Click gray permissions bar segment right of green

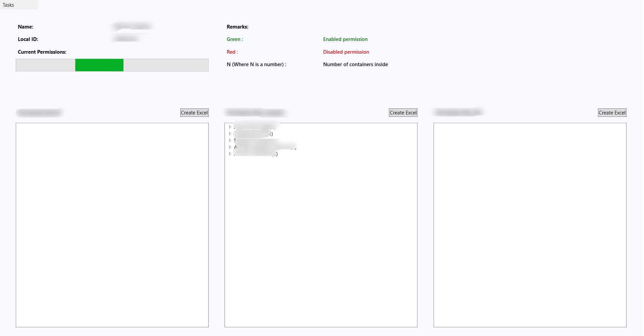(166, 65)
